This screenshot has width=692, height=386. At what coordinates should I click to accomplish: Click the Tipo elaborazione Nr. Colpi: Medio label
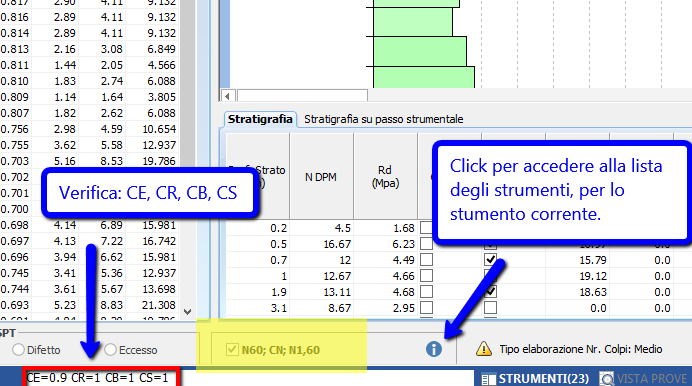pyautogui.click(x=581, y=349)
